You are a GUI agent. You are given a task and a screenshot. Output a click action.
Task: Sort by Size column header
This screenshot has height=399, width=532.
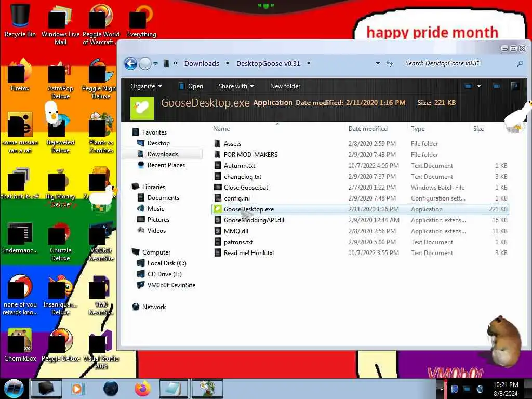(478, 129)
